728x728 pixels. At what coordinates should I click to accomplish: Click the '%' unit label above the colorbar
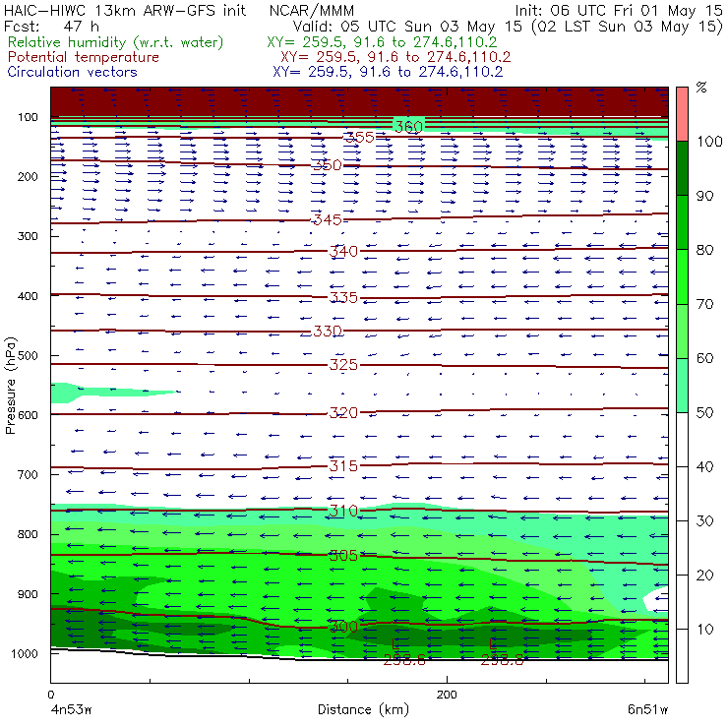(701, 88)
